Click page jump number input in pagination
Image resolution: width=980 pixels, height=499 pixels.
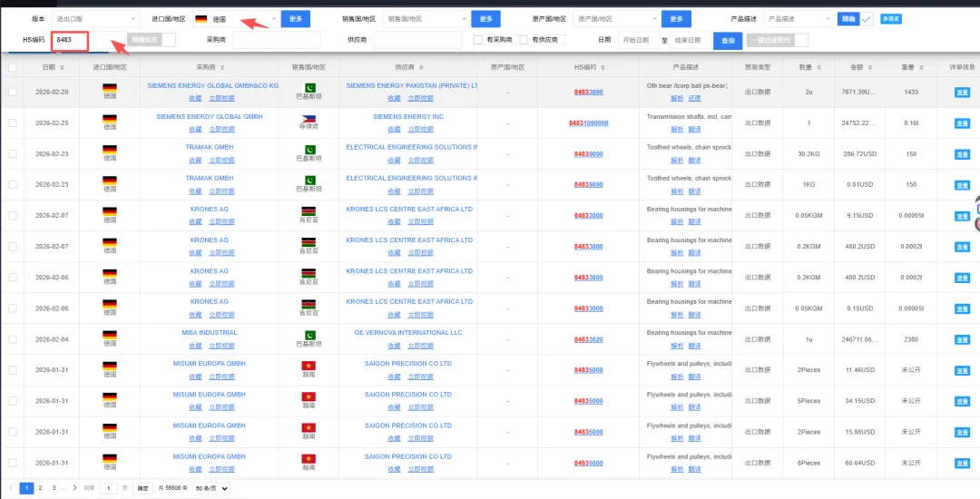coord(108,488)
